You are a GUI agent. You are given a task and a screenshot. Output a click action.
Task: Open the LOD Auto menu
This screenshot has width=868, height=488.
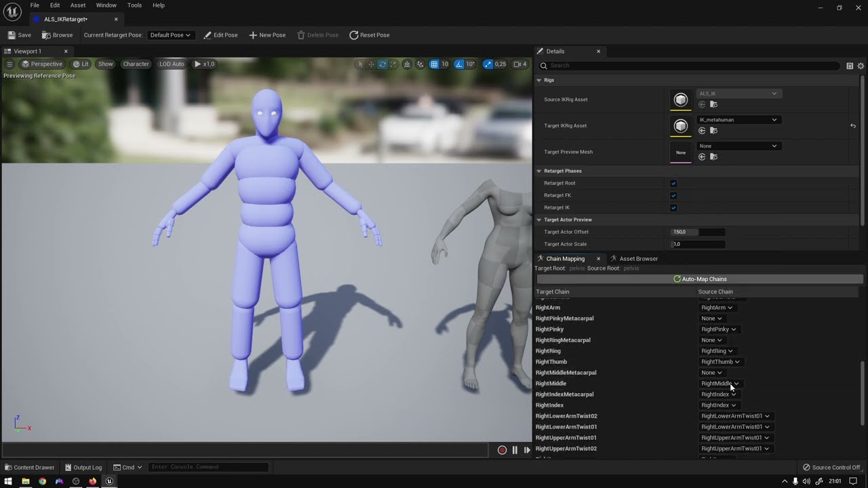click(172, 64)
